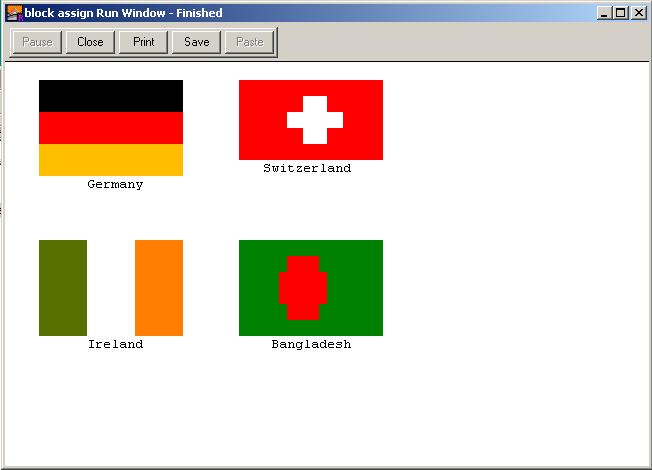This screenshot has height=470, width=652.
Task: Click the Switzerland text label
Action: pos(307,169)
